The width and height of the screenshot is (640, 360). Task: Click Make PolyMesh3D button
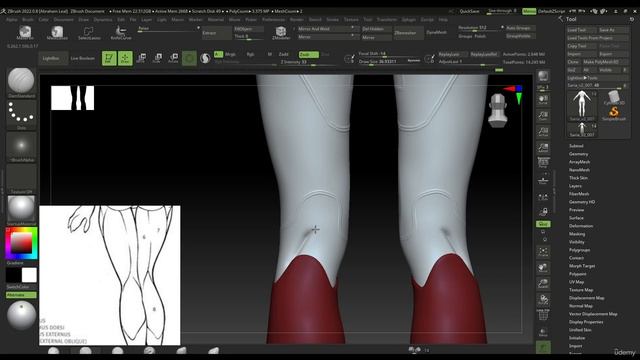click(x=605, y=62)
